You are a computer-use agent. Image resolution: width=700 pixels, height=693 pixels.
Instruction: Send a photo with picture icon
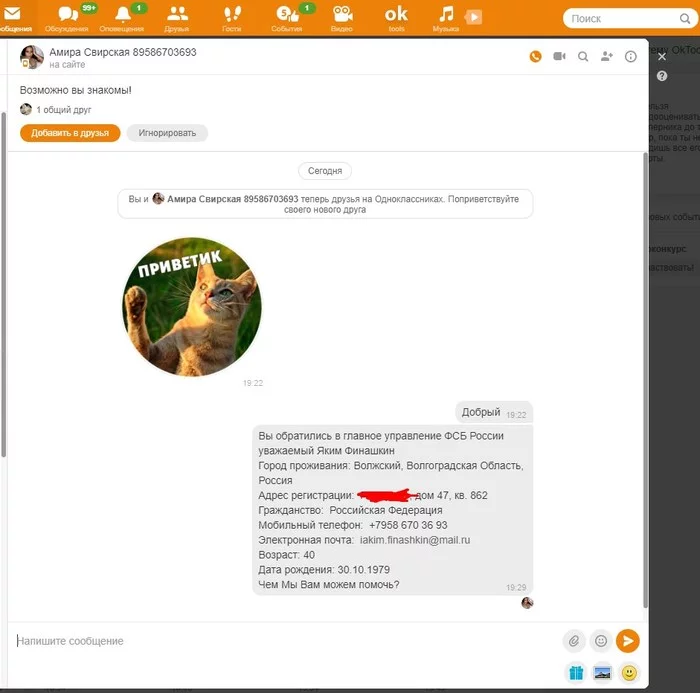coord(602,672)
